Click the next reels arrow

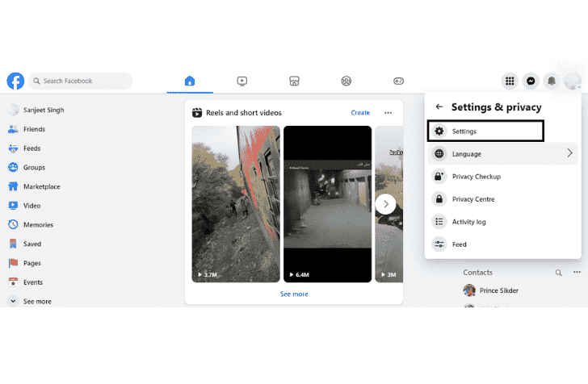[385, 204]
